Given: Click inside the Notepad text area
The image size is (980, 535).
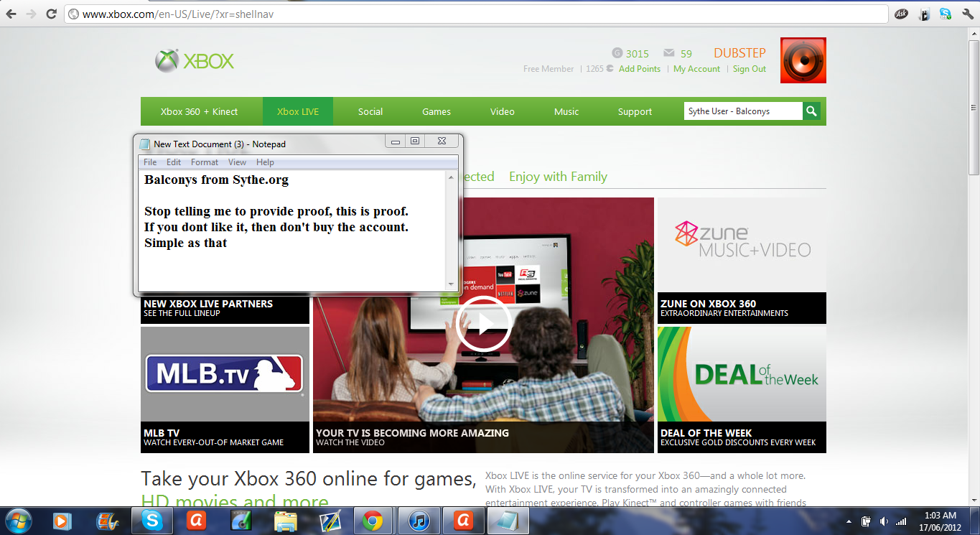Looking at the screenshot, I should [x=292, y=231].
